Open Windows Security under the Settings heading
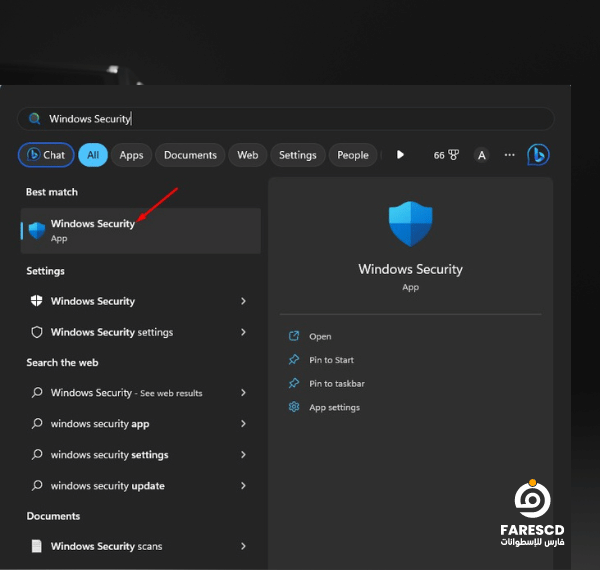600x570 pixels. click(x=141, y=301)
